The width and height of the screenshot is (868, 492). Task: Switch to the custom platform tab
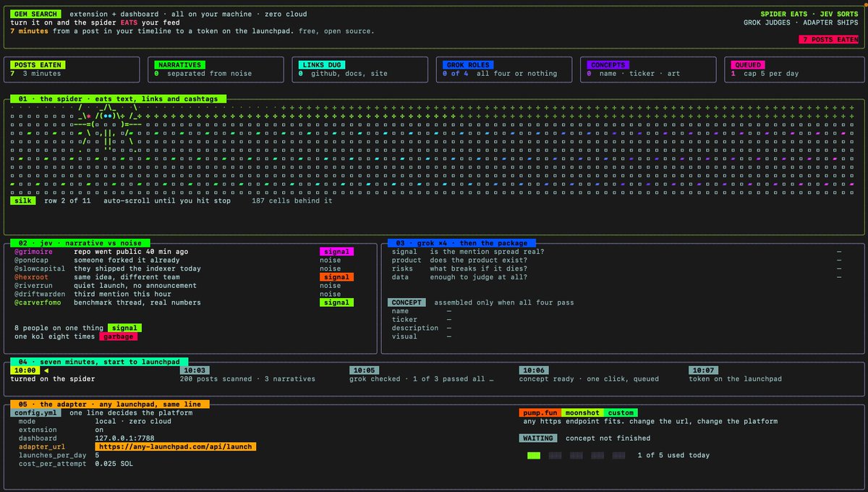[x=621, y=412]
